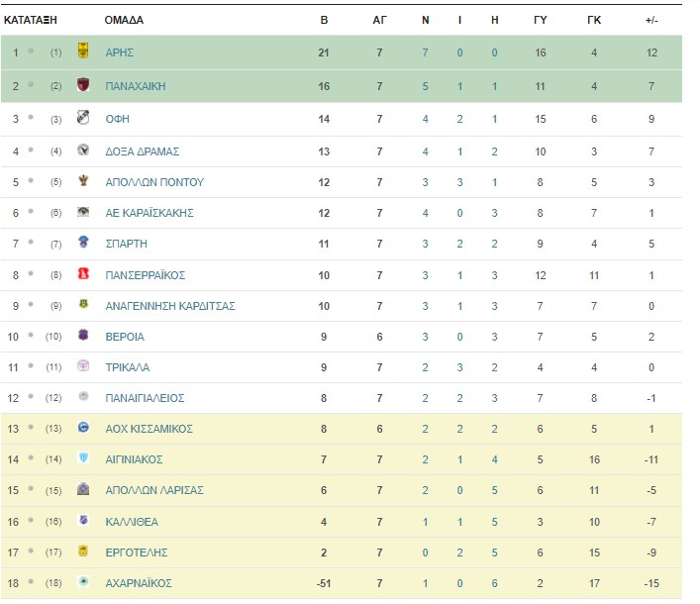Open the ΤΡΙΚΑΛΑ team link
Image resolution: width=700 pixels, height=604 pixels.
[x=128, y=368]
